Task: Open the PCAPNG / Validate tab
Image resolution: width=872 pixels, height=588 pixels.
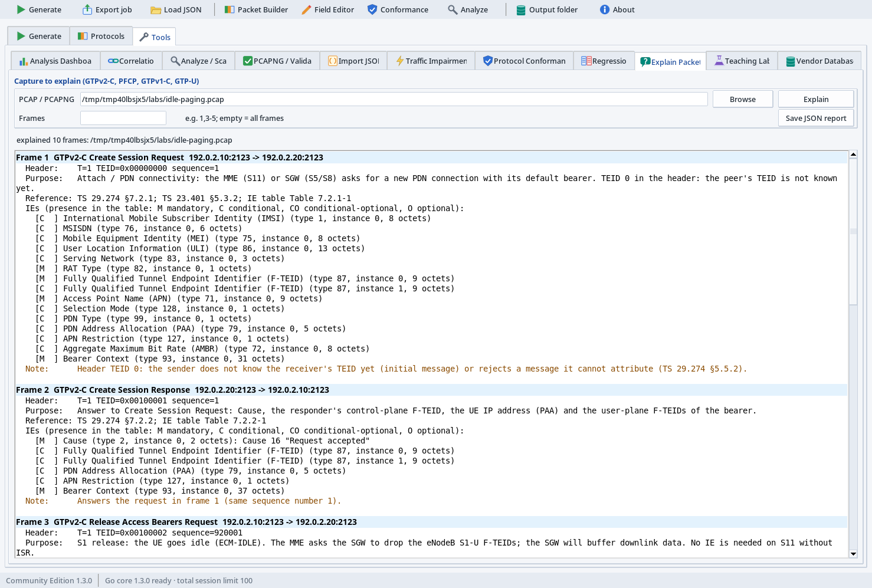Action: (x=277, y=61)
